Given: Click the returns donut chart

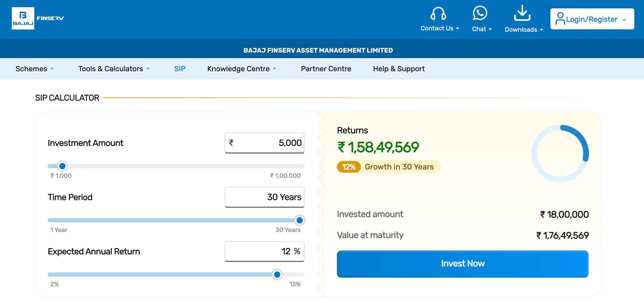Looking at the screenshot, I should (560, 153).
